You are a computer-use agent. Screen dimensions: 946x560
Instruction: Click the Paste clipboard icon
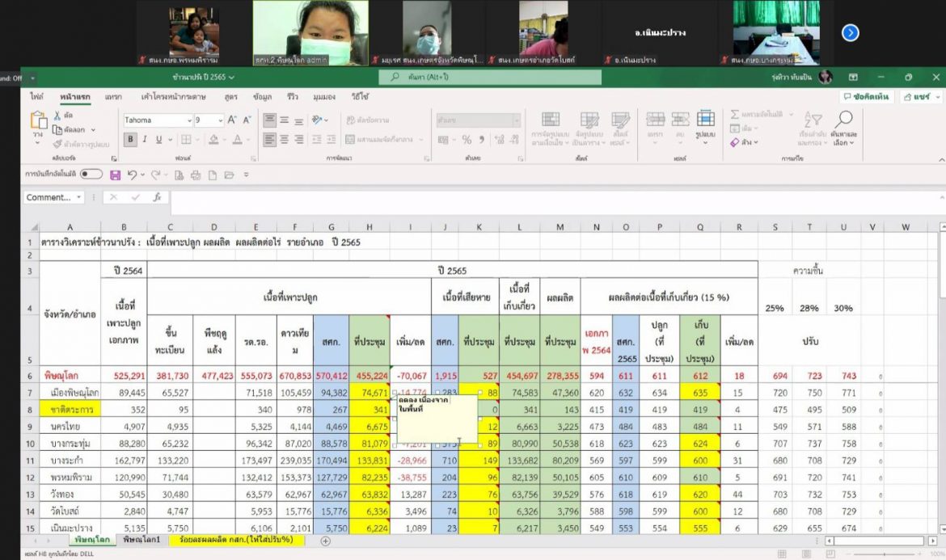38,120
